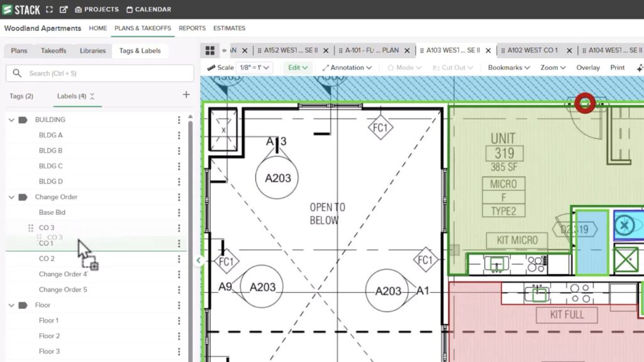Go to the REPORTS menu

192,28
